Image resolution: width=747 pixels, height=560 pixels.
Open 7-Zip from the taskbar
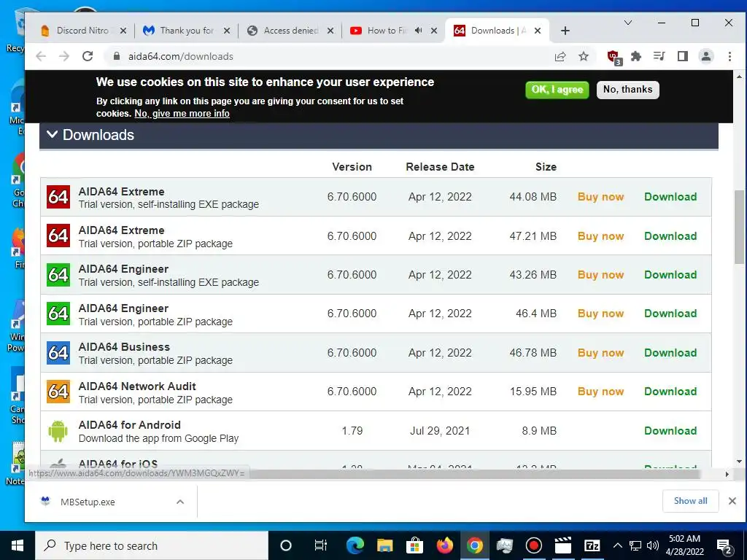coord(592,545)
